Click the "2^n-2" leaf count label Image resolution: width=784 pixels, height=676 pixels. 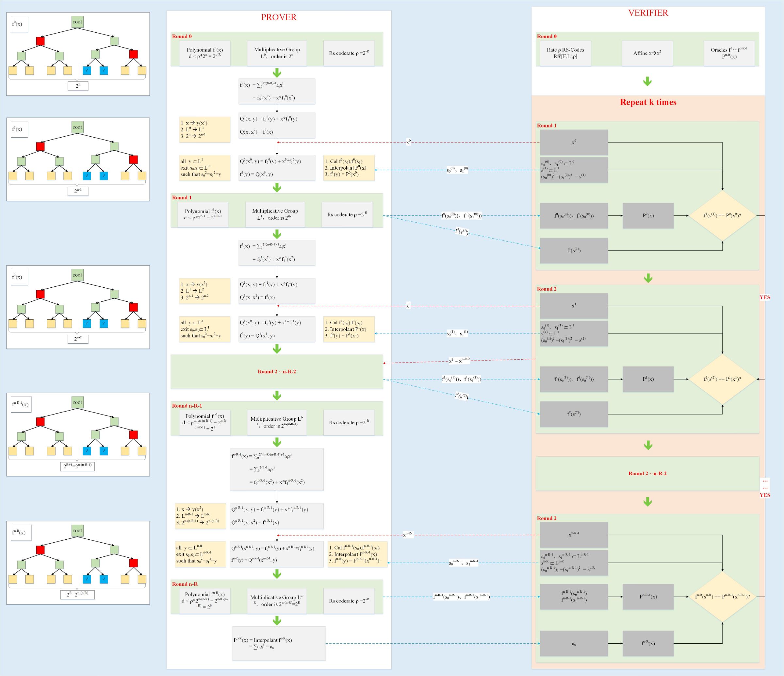coord(78,339)
